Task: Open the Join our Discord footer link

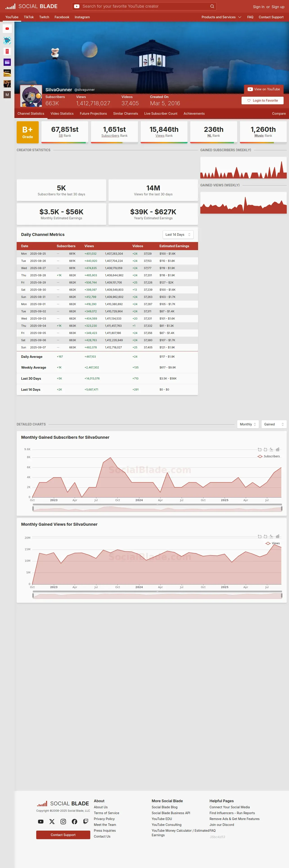Action: 222,825
